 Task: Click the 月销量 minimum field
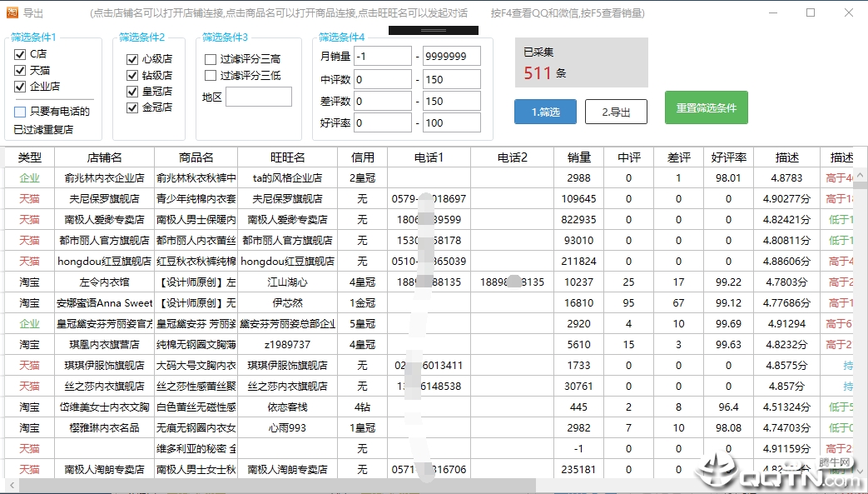tap(383, 56)
